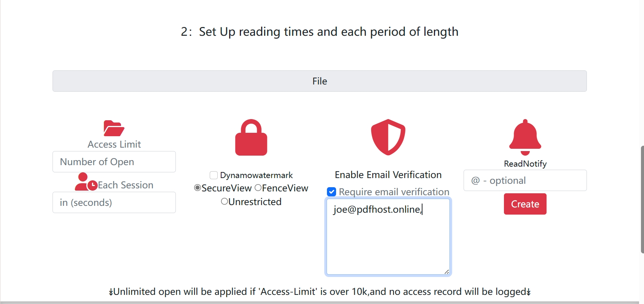Select the SecureView radio button
This screenshot has width=644, height=304.
(197, 188)
